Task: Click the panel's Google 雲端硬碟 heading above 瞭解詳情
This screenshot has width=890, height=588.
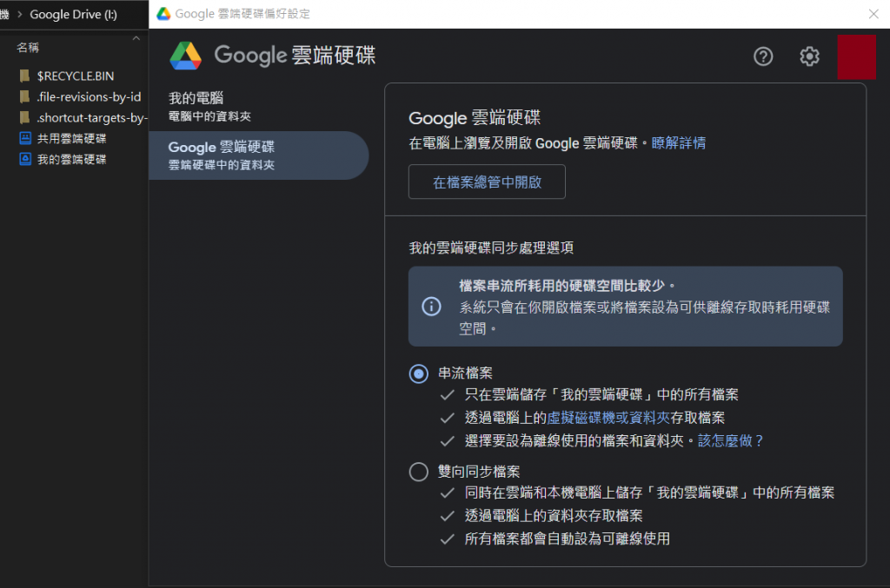Action: pos(475,118)
